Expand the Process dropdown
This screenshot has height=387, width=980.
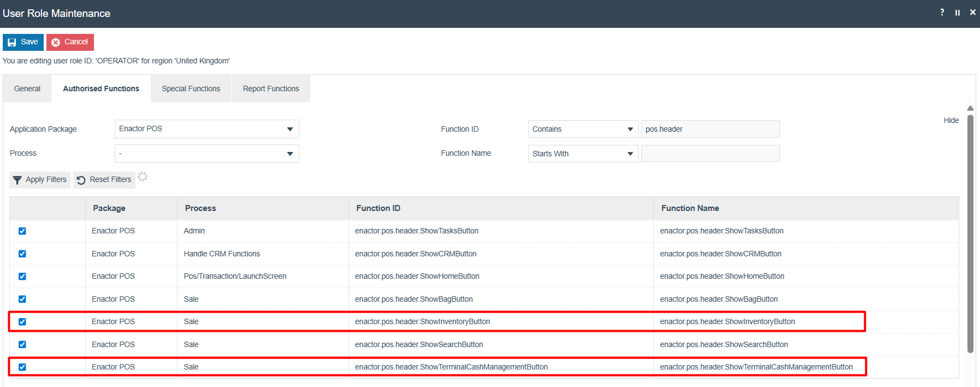(x=207, y=154)
